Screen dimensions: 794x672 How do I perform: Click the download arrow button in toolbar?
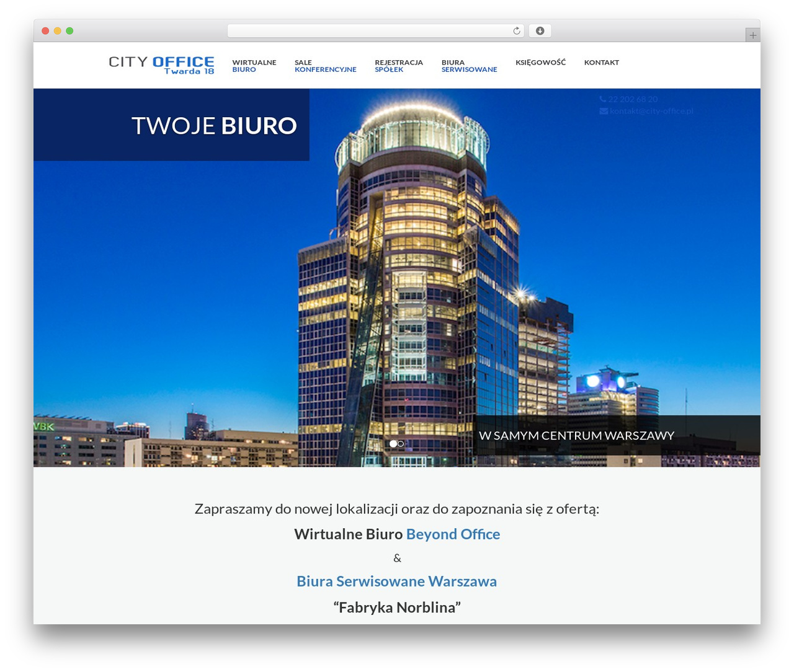540,31
